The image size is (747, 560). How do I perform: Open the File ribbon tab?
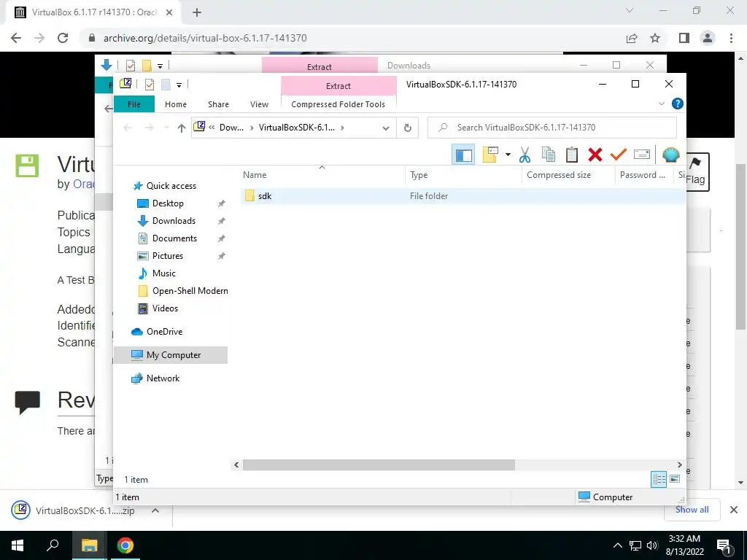point(134,104)
